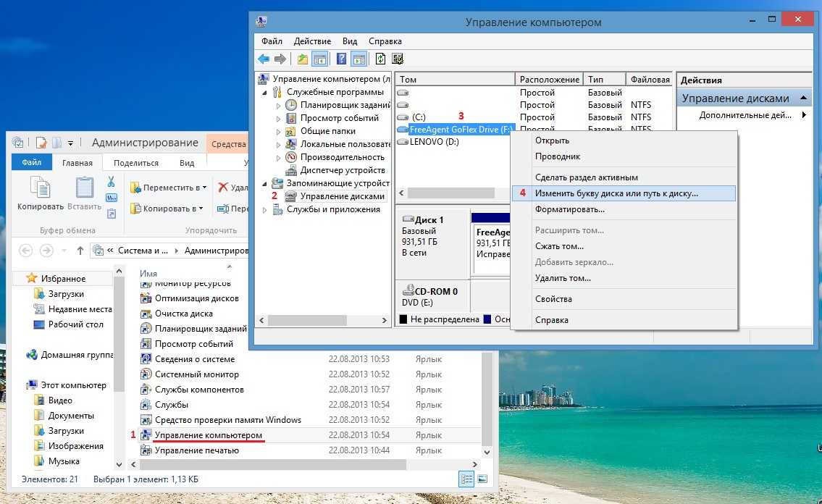Click the Up One Level folder toolbar icon
The image size is (822, 504).
(303, 59)
